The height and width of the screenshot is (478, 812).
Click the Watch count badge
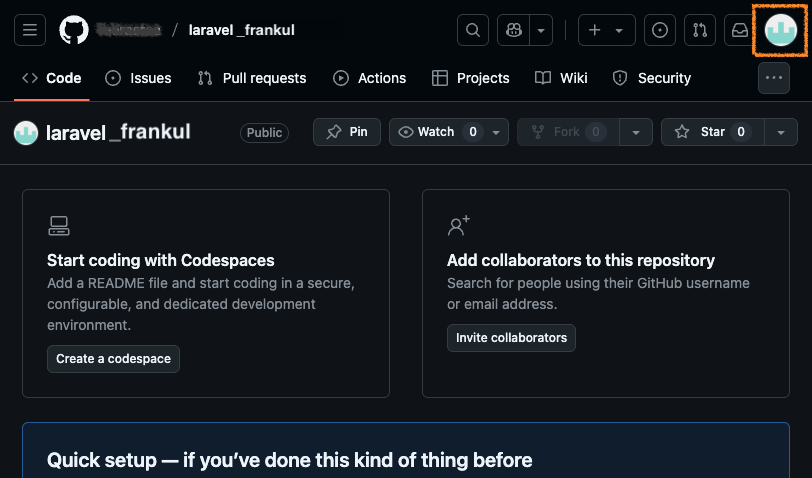[x=473, y=132]
